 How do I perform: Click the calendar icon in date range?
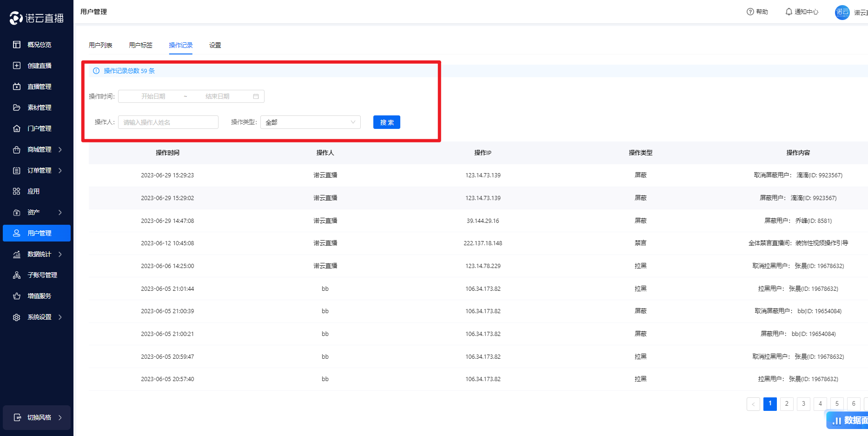click(256, 96)
